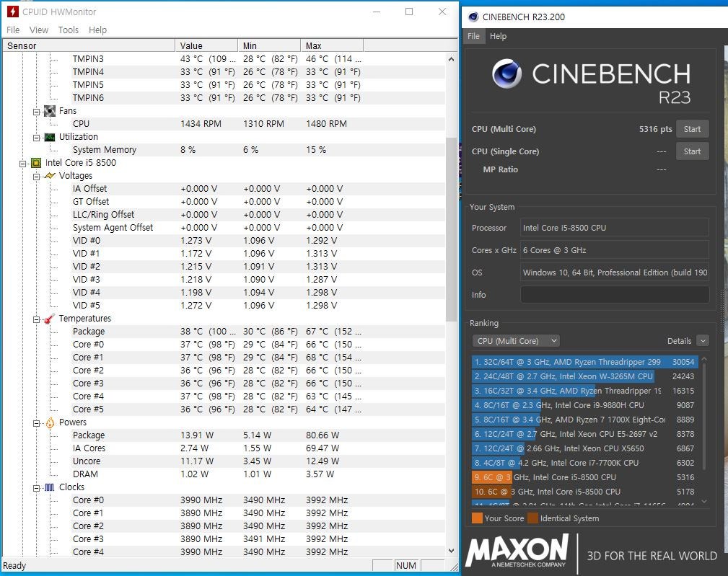Collapse the Voltages tree node
This screenshot has height=576, width=728.
pos(36,177)
